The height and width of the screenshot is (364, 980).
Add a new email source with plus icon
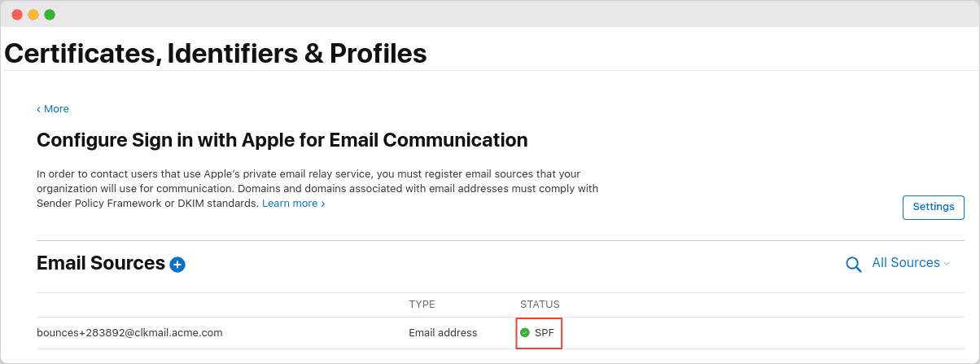(177, 264)
